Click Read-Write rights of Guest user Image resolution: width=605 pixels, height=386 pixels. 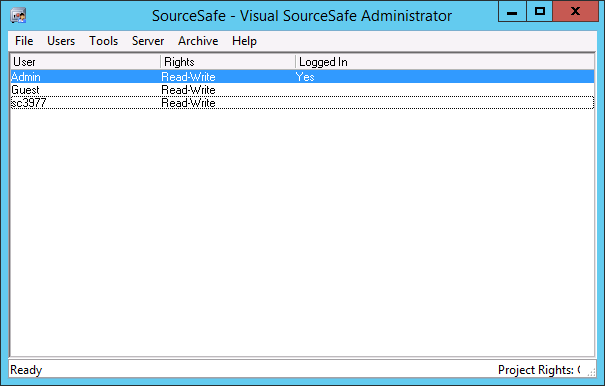coord(188,90)
